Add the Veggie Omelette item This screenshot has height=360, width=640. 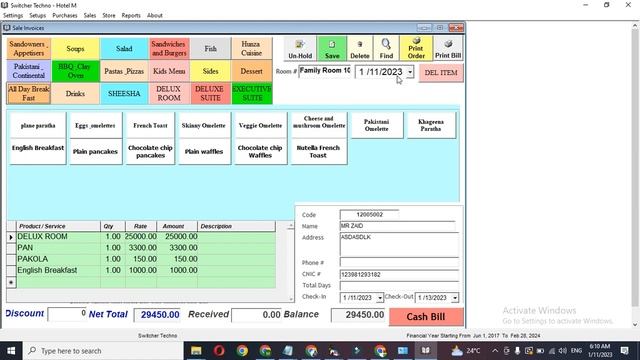[260, 125]
